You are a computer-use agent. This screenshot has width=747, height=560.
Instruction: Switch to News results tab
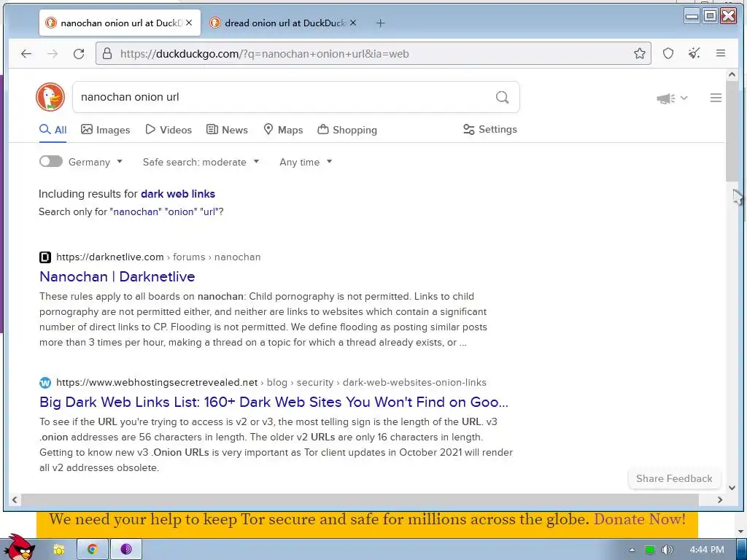[227, 130]
